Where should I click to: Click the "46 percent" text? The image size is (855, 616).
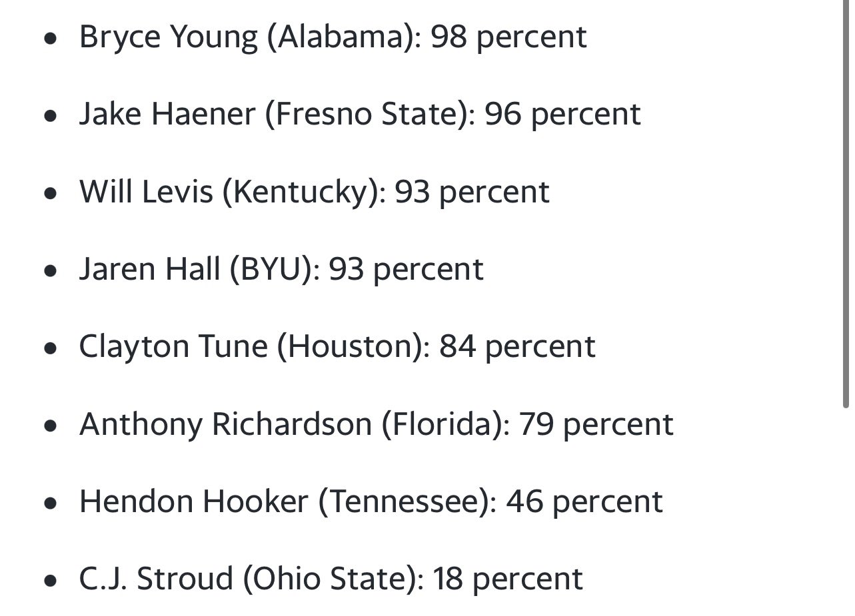pos(584,502)
